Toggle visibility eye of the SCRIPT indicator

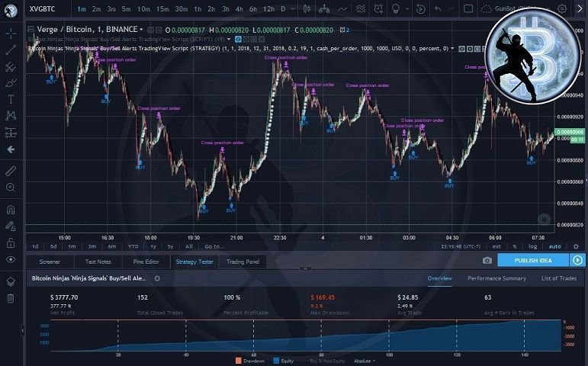238,39
